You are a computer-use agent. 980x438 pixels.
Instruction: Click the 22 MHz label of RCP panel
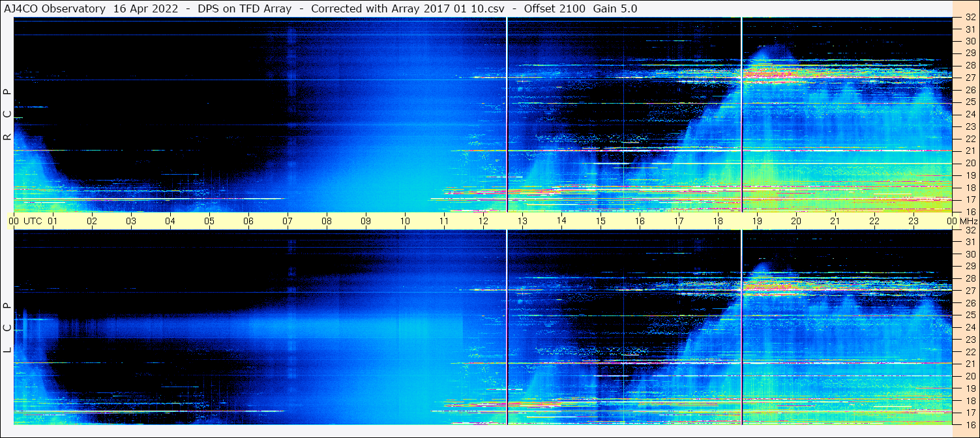970,139
